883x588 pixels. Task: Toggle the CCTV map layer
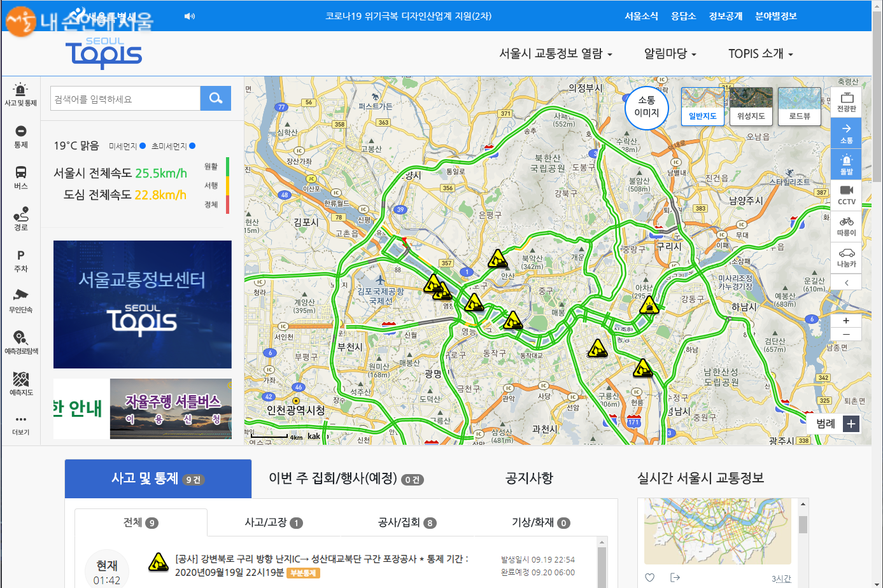846,195
